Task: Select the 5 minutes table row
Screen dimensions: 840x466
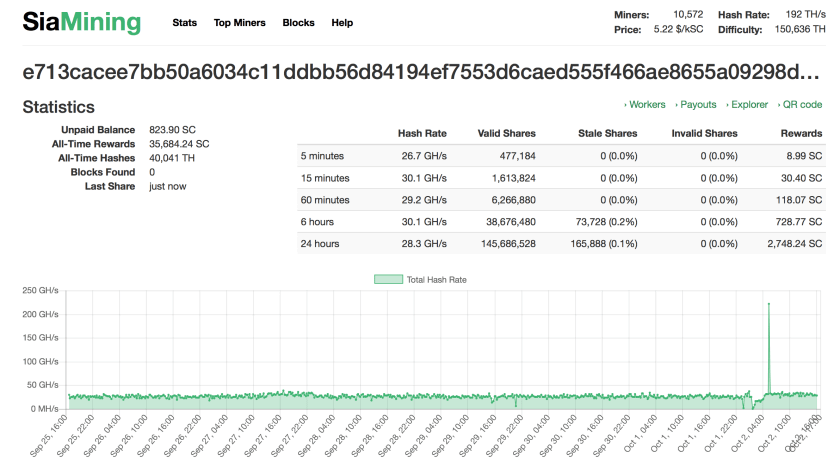Action: tap(560, 156)
